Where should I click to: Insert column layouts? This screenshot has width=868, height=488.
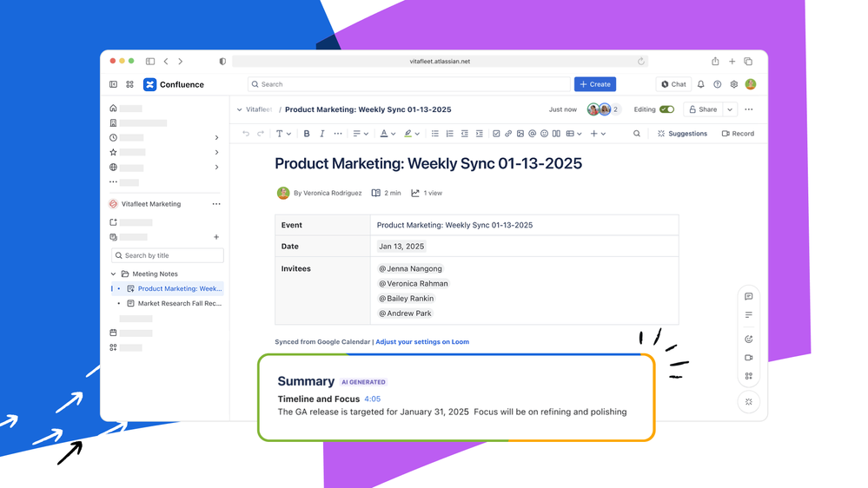(x=556, y=134)
